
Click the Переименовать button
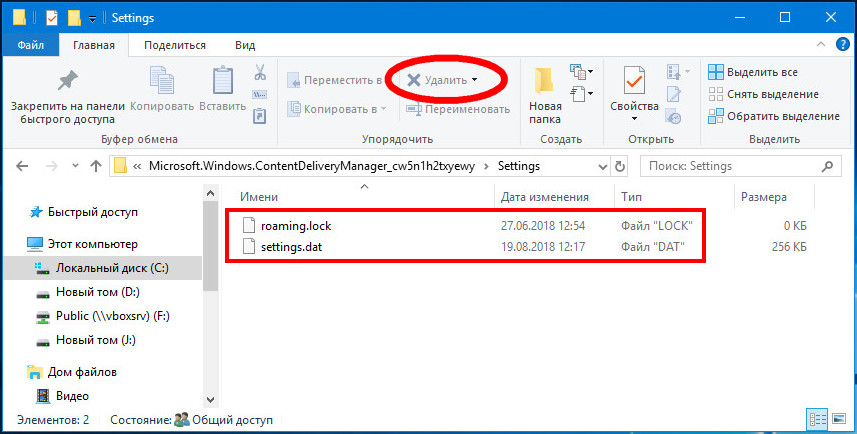tap(457, 109)
